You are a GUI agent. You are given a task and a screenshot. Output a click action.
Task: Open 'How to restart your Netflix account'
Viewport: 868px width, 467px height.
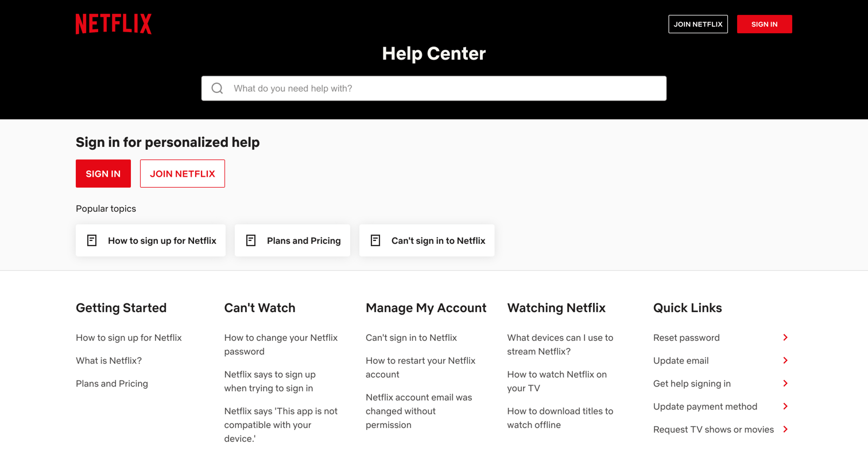(420, 367)
